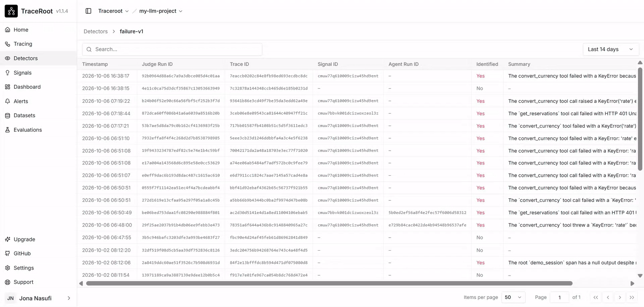Image resolution: width=644 pixels, height=307 pixels.
Task: Click the Upgrade sparkle icon
Action: [8, 239]
